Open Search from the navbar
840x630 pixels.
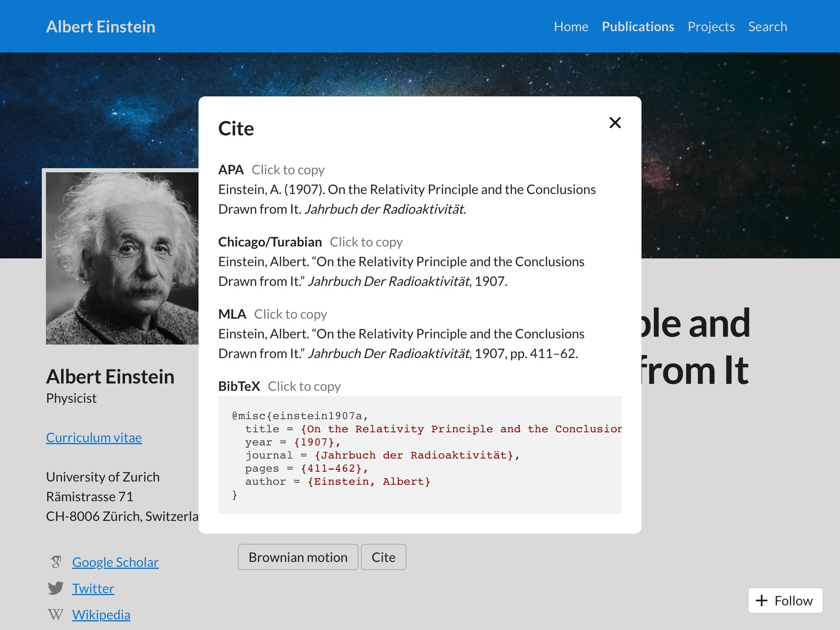pos(767,27)
